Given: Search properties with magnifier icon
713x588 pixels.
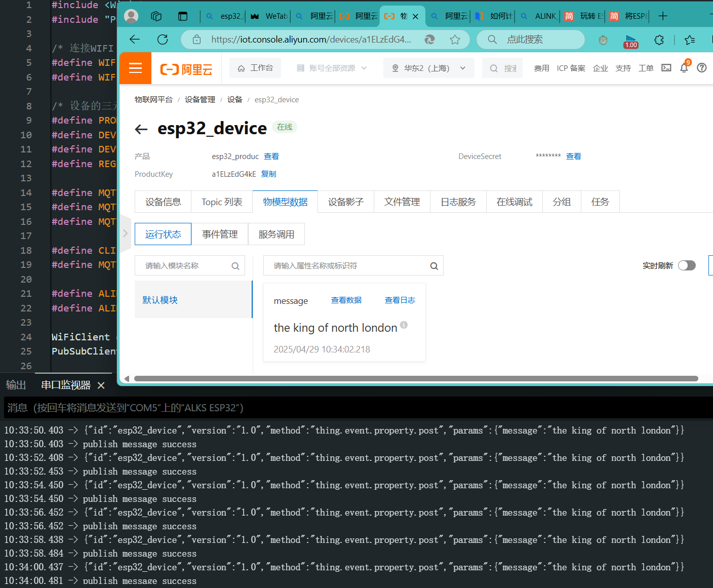Looking at the screenshot, I should pyautogui.click(x=434, y=266).
